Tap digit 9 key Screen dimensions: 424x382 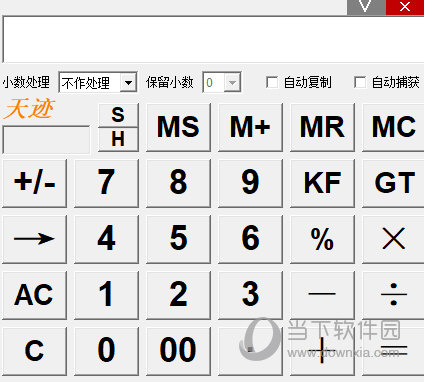click(x=250, y=183)
